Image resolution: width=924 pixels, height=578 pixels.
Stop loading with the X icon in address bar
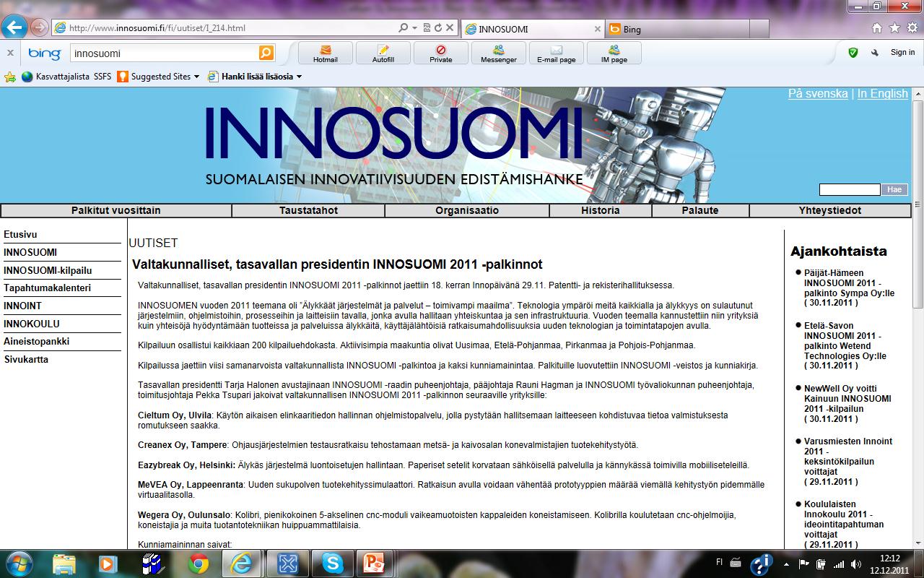[450, 28]
